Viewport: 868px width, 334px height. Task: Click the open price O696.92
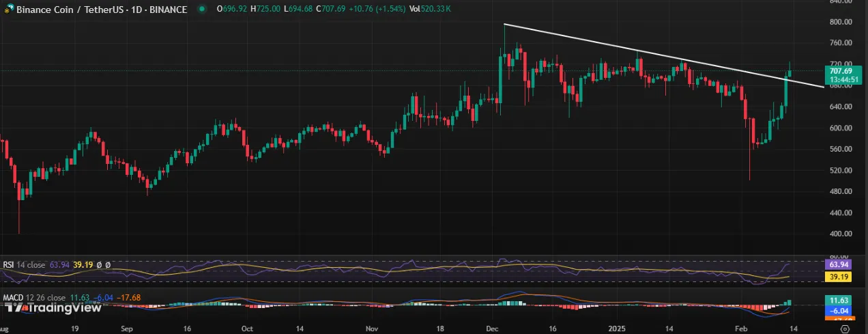231,10
